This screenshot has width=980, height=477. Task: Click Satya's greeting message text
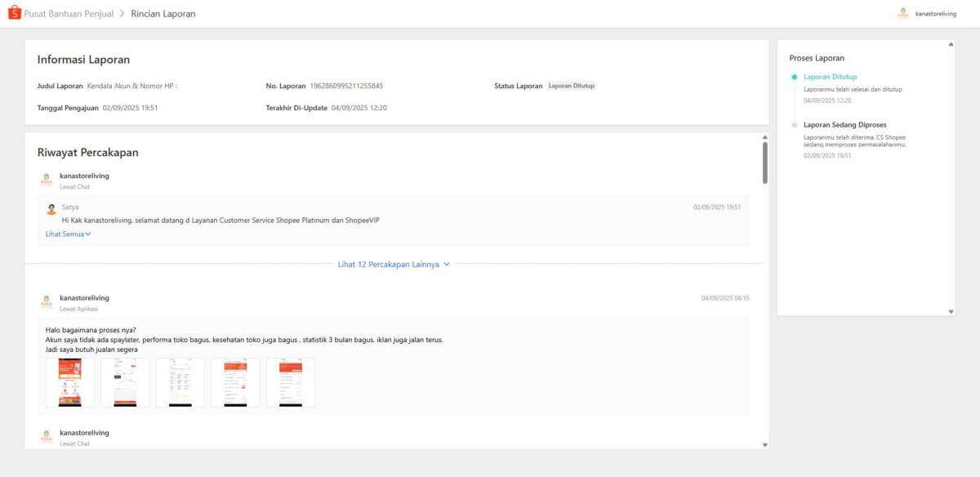220,221
